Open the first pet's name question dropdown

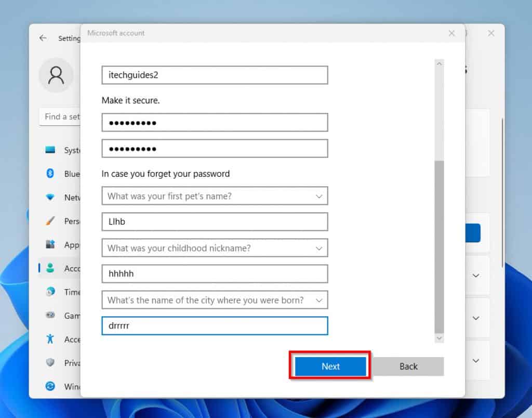[215, 196]
